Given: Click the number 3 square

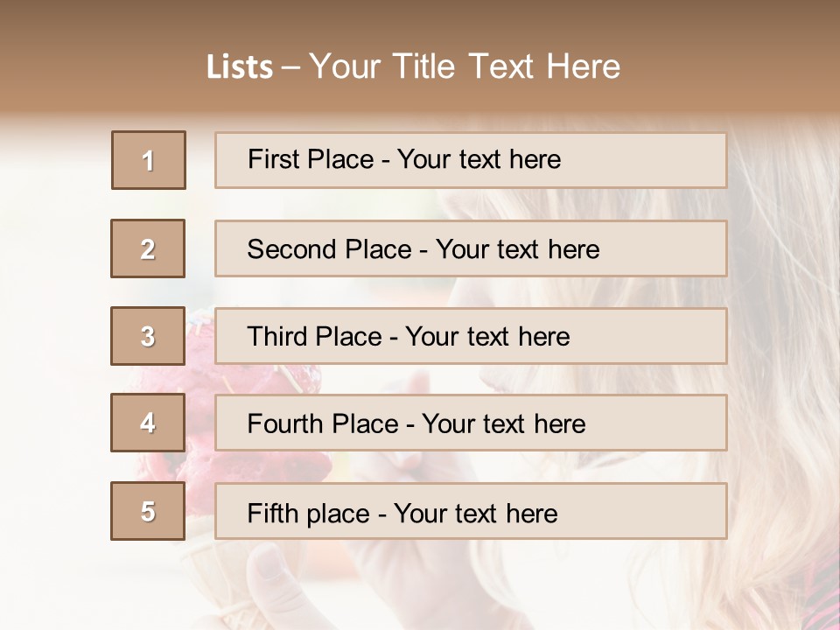Looking at the screenshot, I should coord(148,336).
